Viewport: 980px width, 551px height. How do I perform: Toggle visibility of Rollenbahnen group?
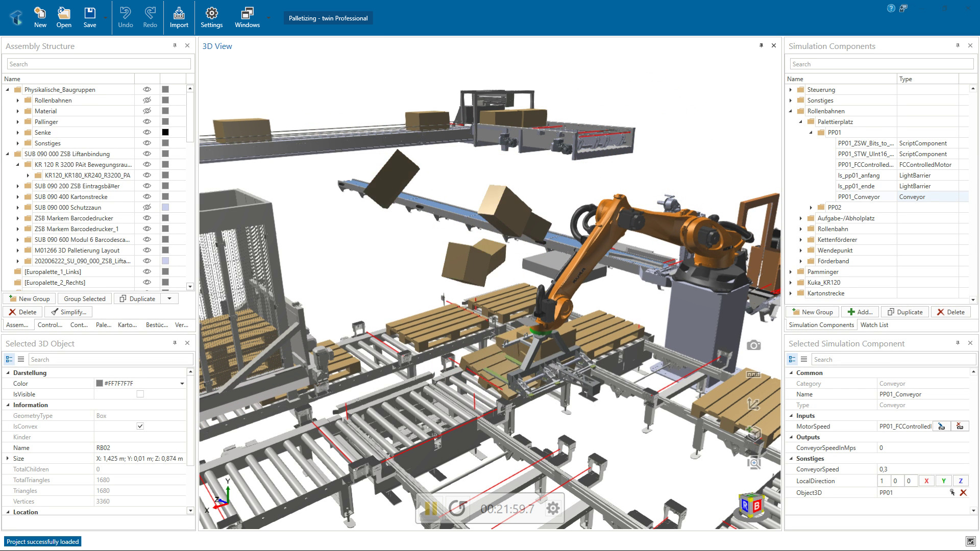pos(147,101)
